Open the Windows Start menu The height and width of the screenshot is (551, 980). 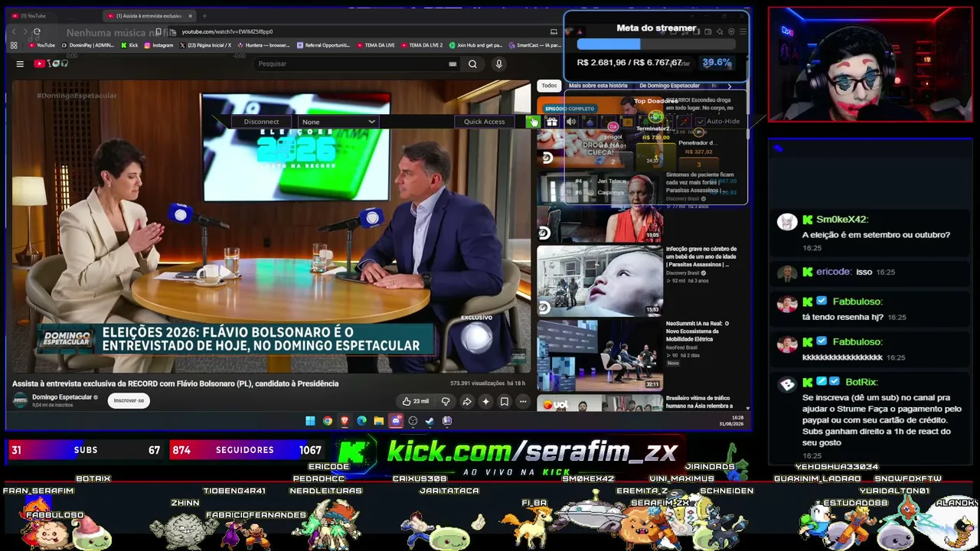click(x=310, y=420)
